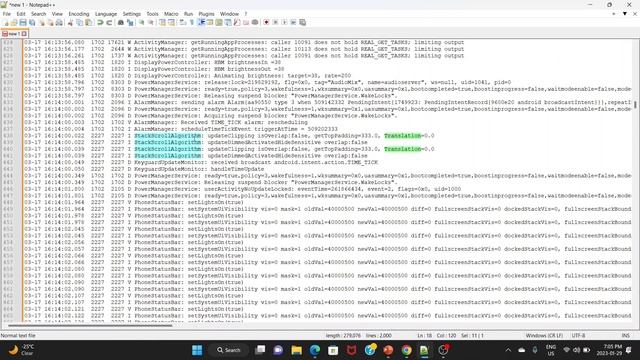Click the Zoom Out toolbar icon

[150, 22]
